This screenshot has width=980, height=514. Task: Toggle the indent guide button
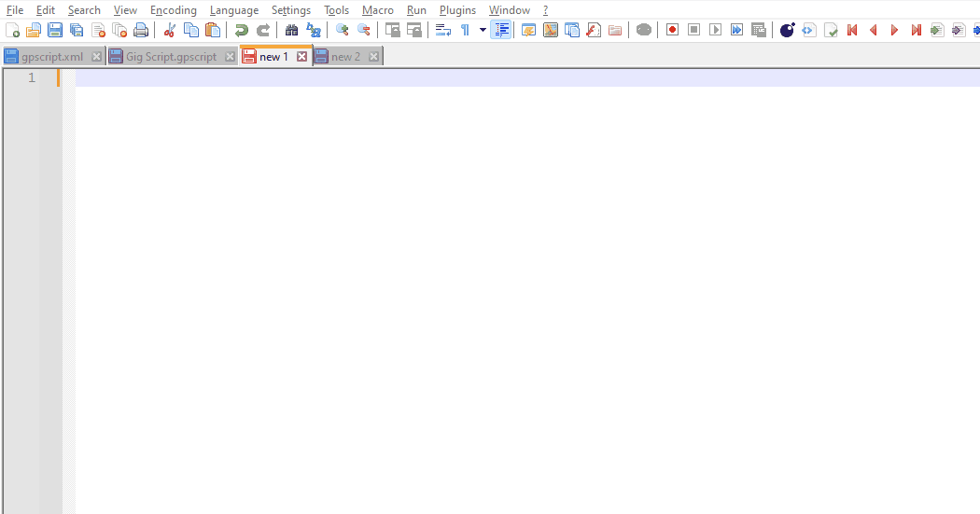pyautogui.click(x=501, y=30)
